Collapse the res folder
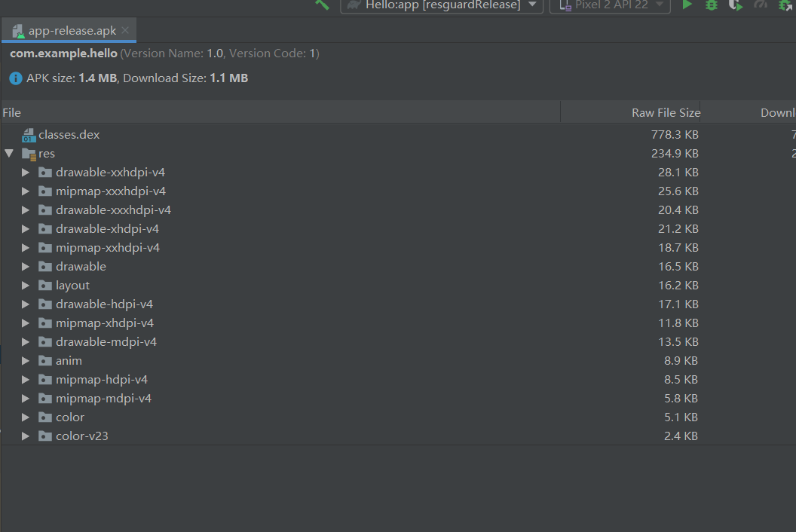This screenshot has width=796, height=532. tap(9, 153)
